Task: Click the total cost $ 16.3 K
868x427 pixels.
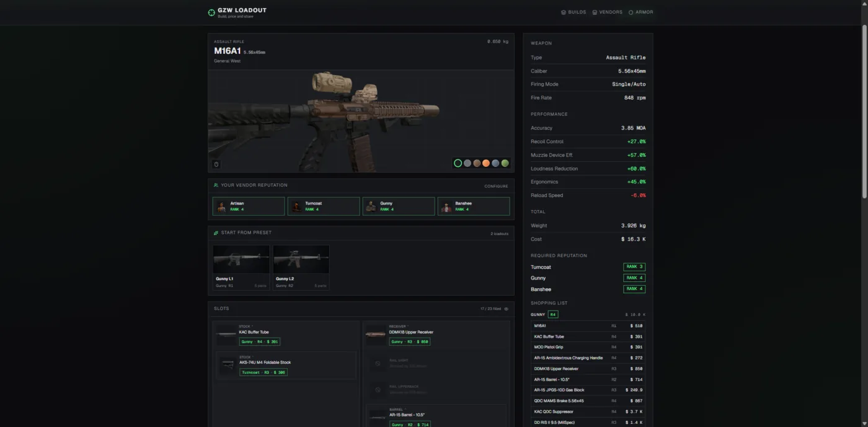Action: coord(634,239)
